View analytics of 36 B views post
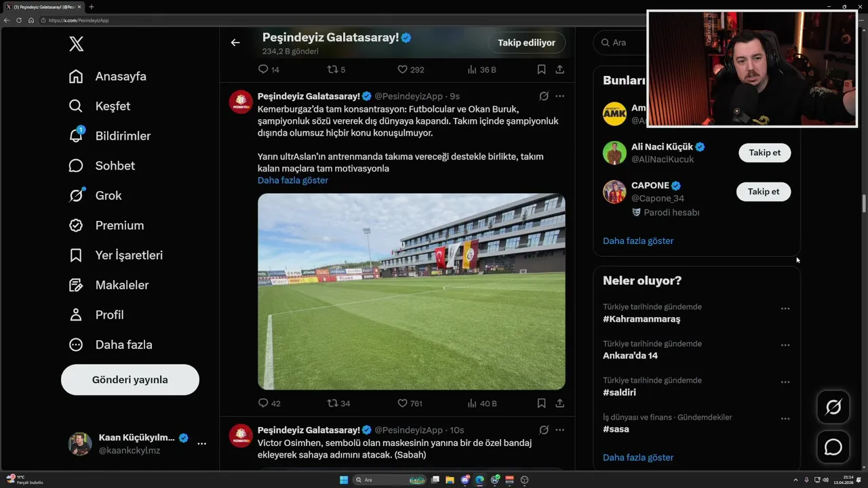 (x=482, y=70)
